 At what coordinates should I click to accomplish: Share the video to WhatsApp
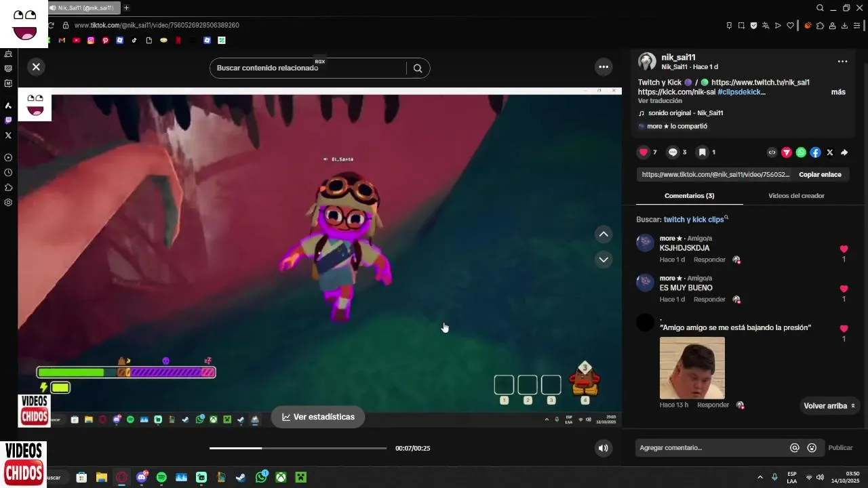[x=801, y=152]
